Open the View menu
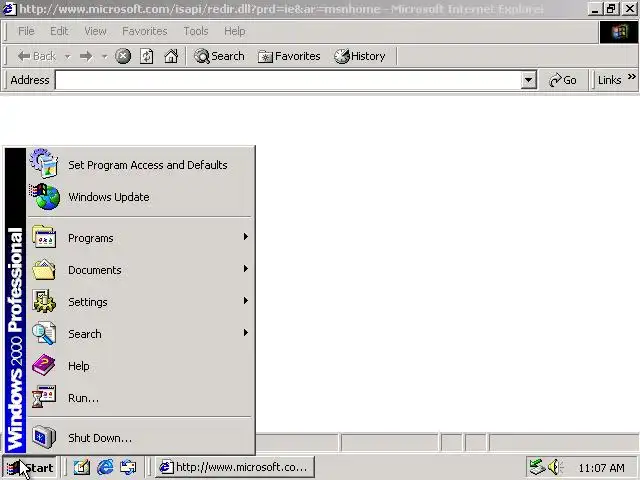This screenshot has height=480, width=640. coord(95,31)
